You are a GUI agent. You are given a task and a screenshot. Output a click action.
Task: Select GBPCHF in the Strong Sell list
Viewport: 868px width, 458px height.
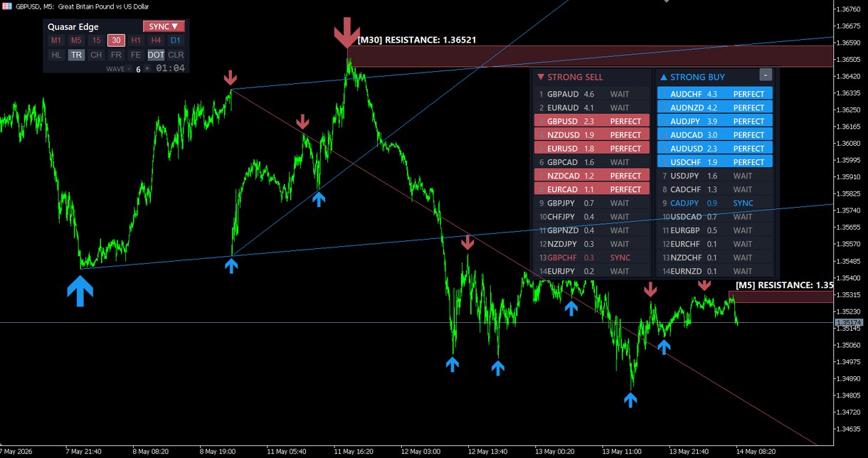(x=592, y=257)
